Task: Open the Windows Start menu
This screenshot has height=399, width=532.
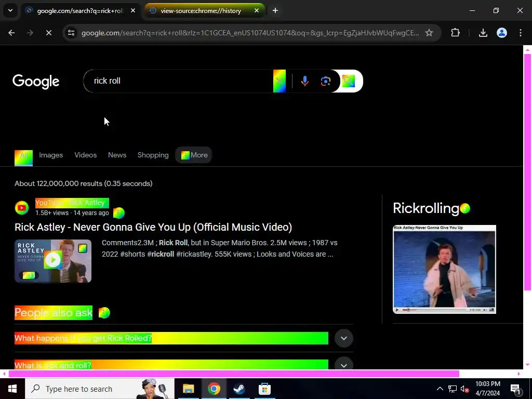Action: pyautogui.click(x=12, y=389)
